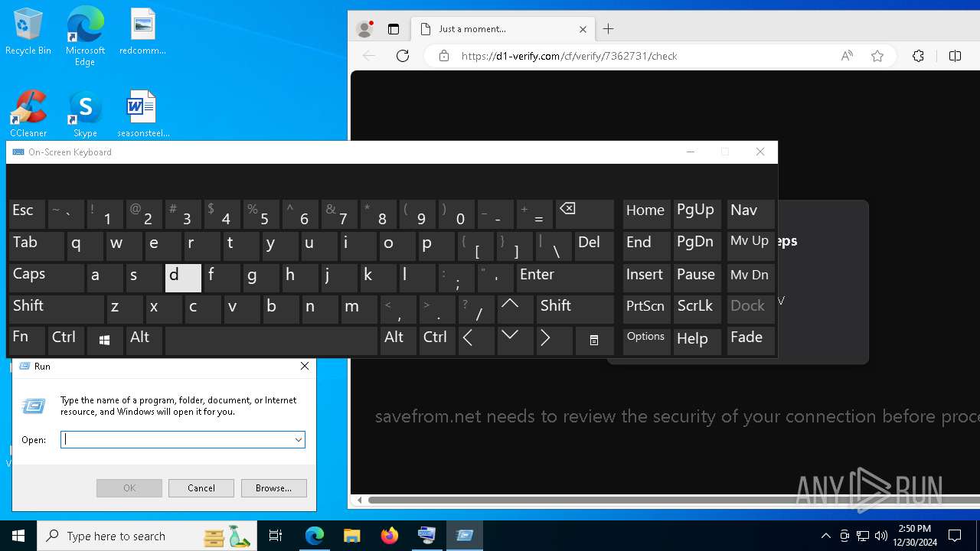Image resolution: width=980 pixels, height=551 pixels.
Task: Toggle ScrLk key on keyboard
Action: point(697,308)
